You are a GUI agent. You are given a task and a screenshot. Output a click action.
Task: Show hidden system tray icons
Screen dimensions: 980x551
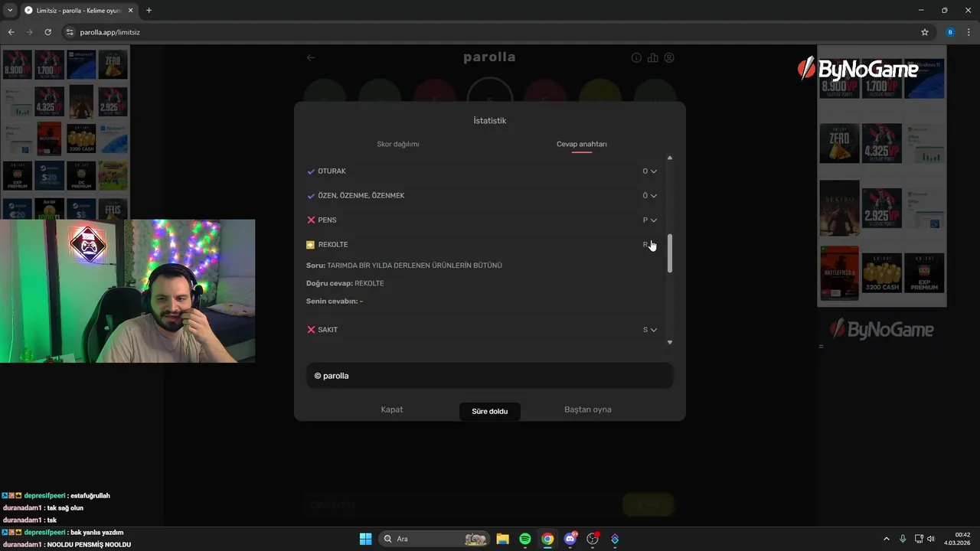pyautogui.click(x=887, y=539)
